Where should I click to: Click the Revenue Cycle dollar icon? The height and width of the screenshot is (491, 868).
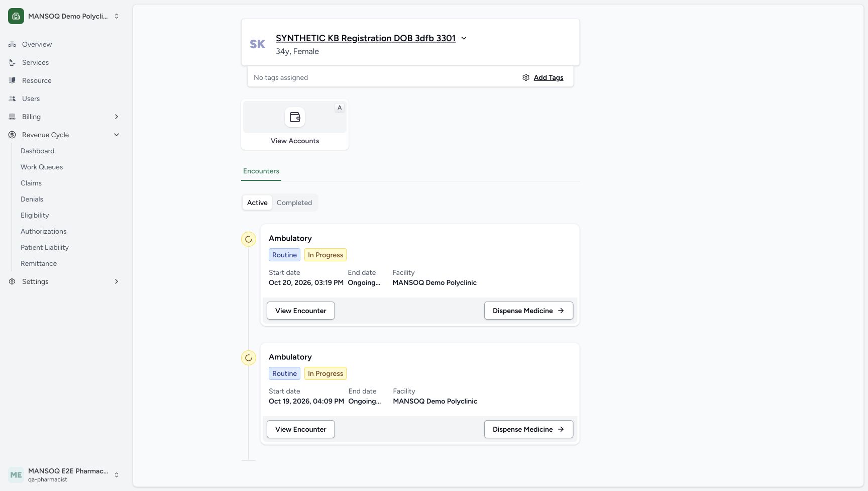pos(12,135)
